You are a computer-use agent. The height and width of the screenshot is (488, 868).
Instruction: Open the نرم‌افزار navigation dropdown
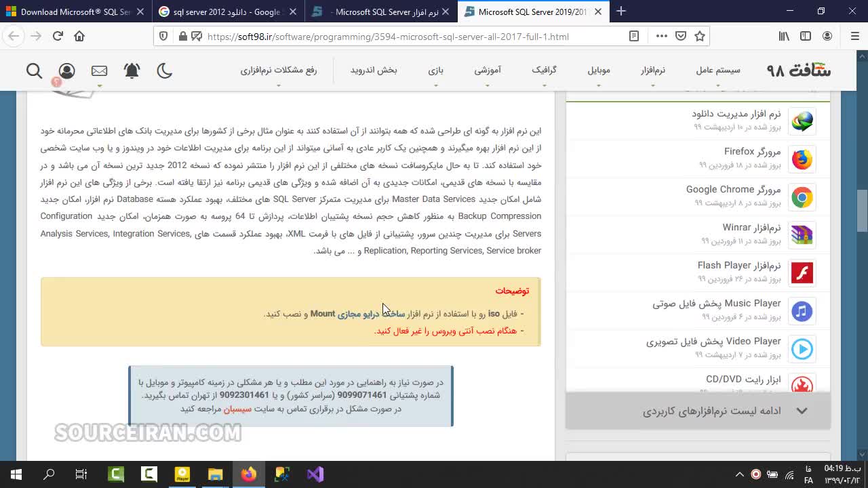click(652, 70)
